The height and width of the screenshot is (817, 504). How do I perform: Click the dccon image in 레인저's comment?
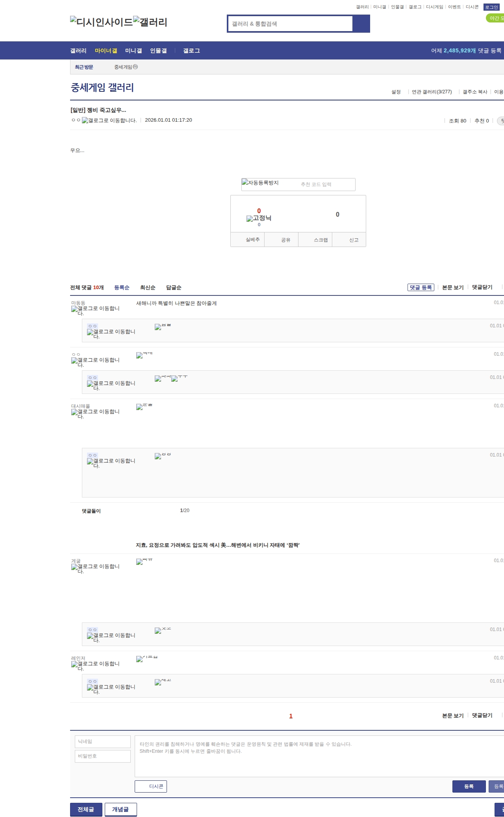click(x=147, y=659)
